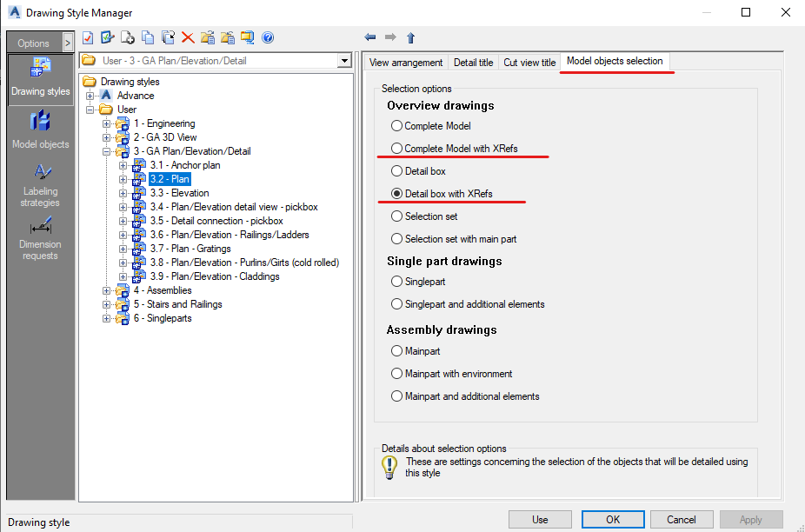This screenshot has width=805, height=532.
Task: Click the 6 - Singleparts folder icon
Action: click(123, 318)
